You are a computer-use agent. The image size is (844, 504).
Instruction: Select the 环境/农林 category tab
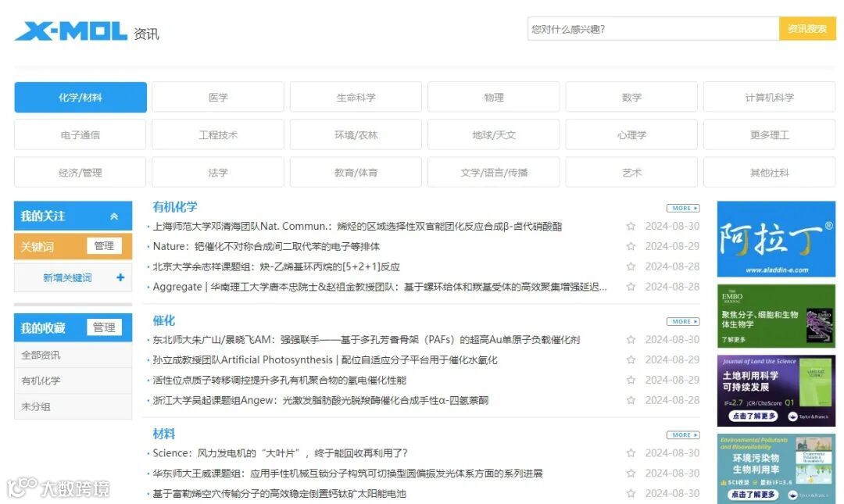pyautogui.click(x=356, y=134)
